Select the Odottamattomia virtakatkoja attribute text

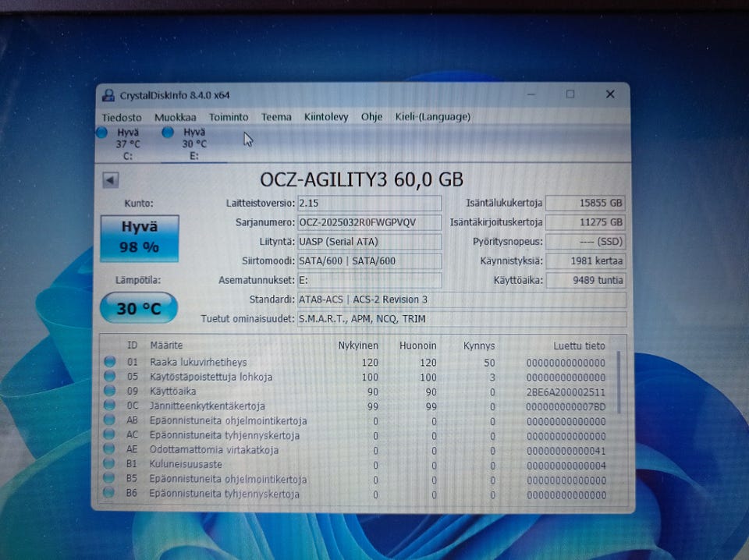tap(214, 450)
